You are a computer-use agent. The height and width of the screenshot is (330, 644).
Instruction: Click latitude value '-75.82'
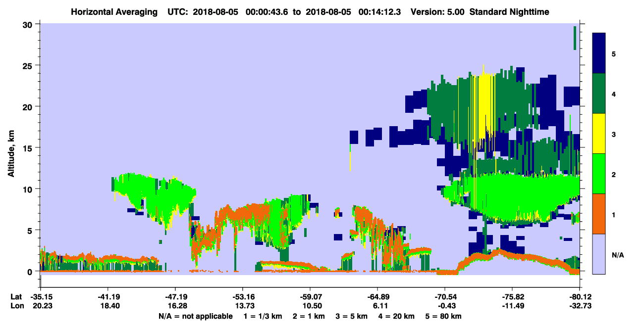point(512,297)
